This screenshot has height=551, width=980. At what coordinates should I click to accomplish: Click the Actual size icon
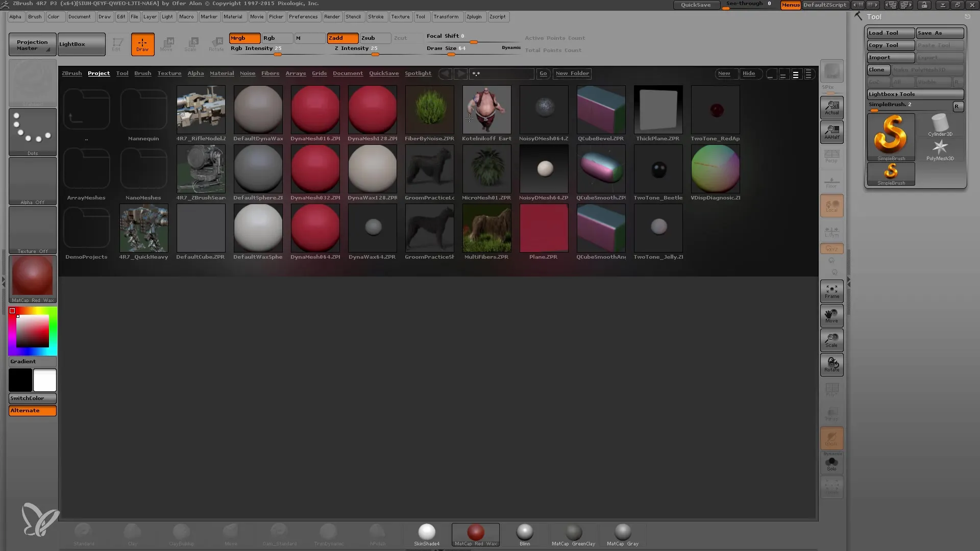(831, 108)
